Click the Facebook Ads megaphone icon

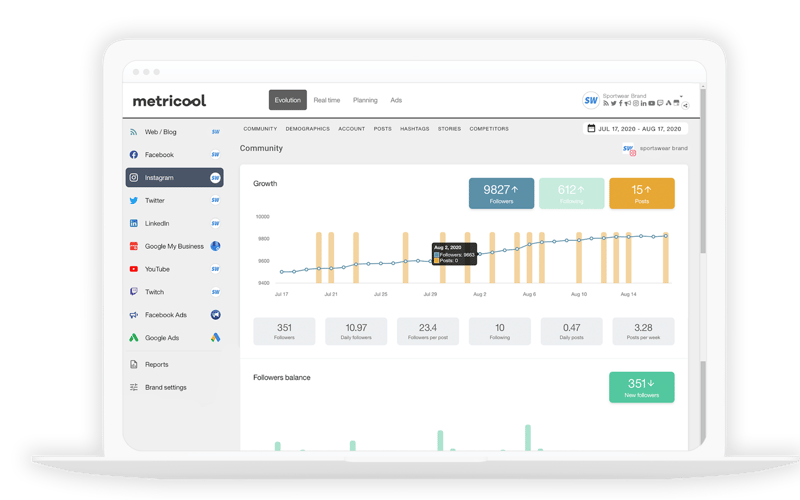coord(134,315)
